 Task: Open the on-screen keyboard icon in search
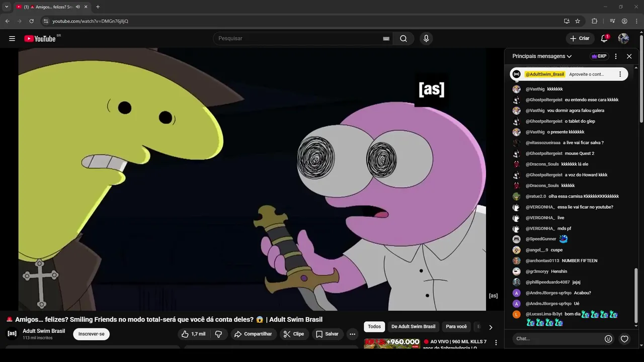[386, 39]
